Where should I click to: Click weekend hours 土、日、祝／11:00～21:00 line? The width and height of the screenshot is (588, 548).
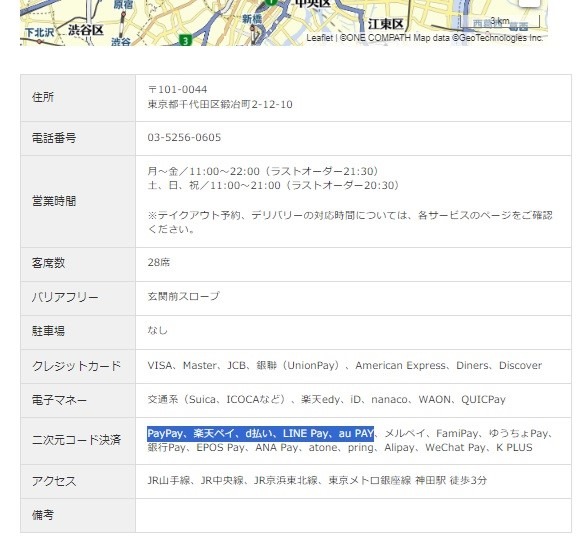[x=273, y=185]
